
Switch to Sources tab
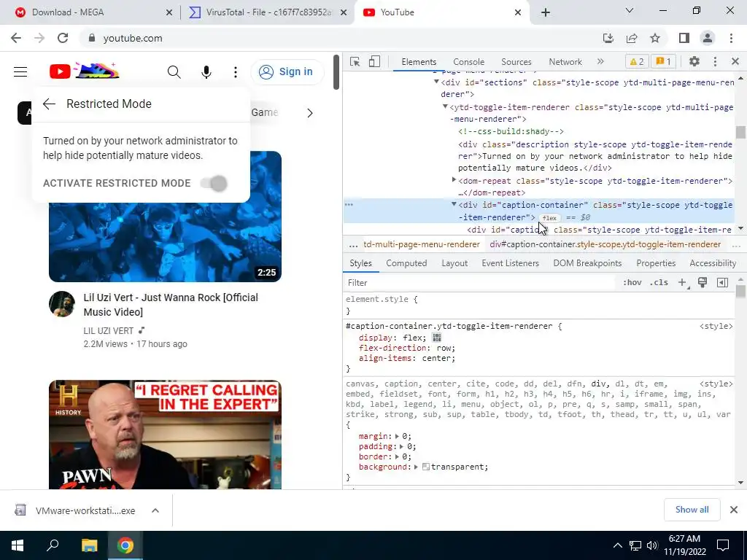point(516,62)
